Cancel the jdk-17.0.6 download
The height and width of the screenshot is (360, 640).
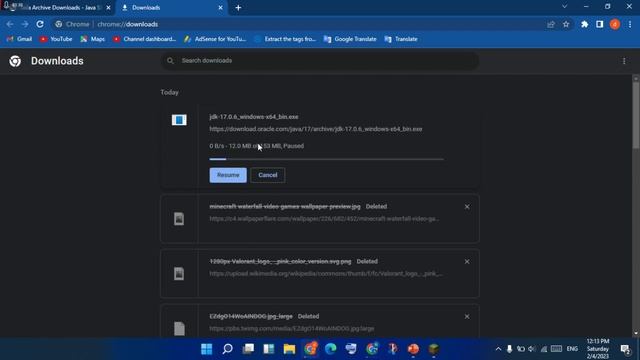coord(268,175)
